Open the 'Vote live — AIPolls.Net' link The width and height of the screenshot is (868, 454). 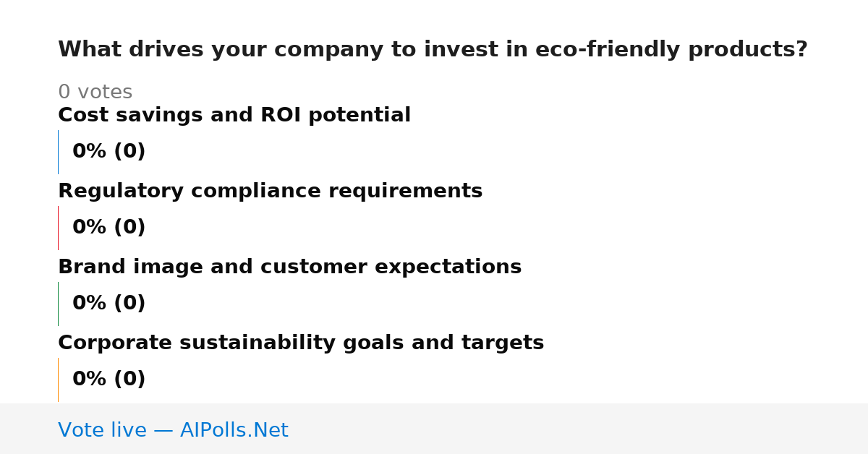pyautogui.click(x=173, y=430)
